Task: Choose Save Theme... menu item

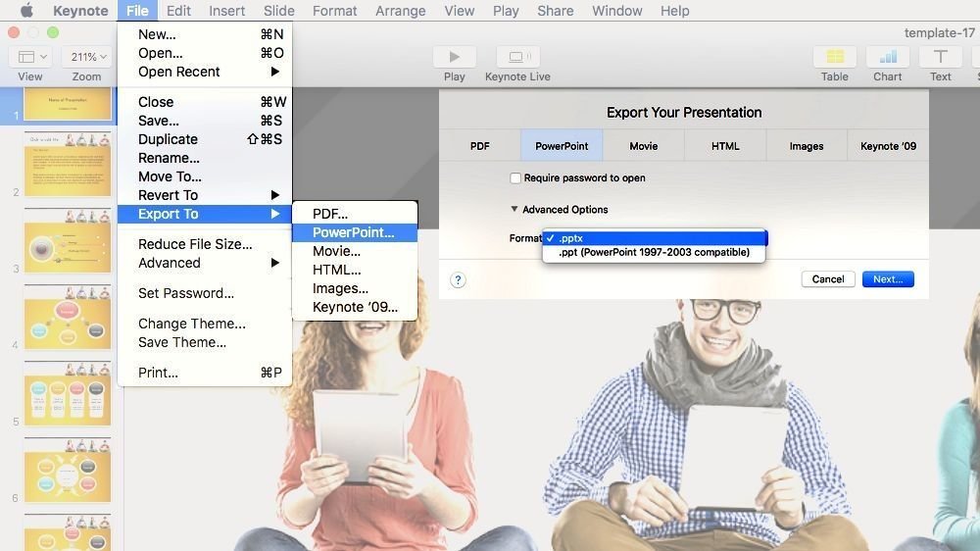Action: point(205,343)
